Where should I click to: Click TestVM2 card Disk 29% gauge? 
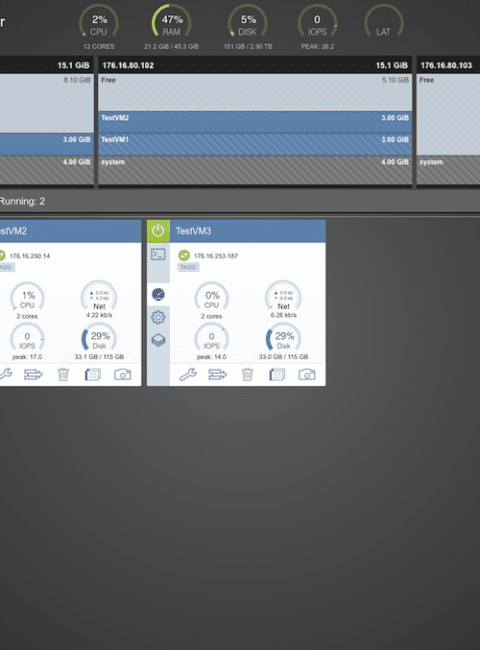click(99, 338)
